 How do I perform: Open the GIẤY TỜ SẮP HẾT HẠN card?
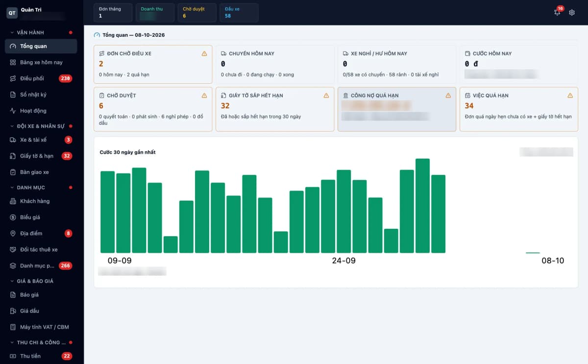pyautogui.click(x=275, y=109)
